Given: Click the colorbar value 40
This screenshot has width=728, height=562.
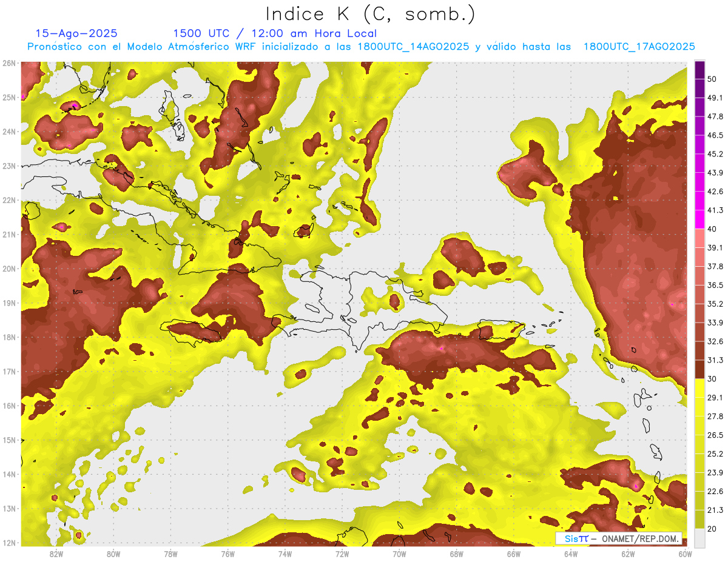Looking at the screenshot, I should click(712, 229).
